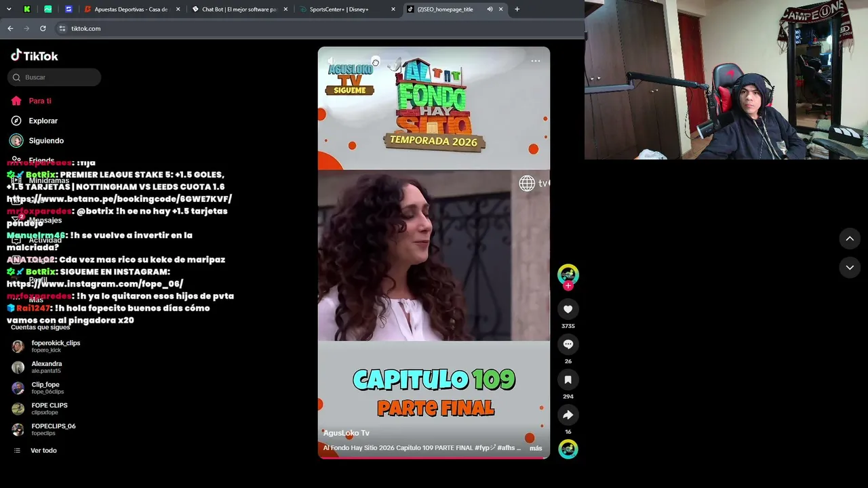Image resolution: width=868 pixels, height=488 pixels.
Task: Go to Explorar in the sidebar
Action: [x=35, y=121]
